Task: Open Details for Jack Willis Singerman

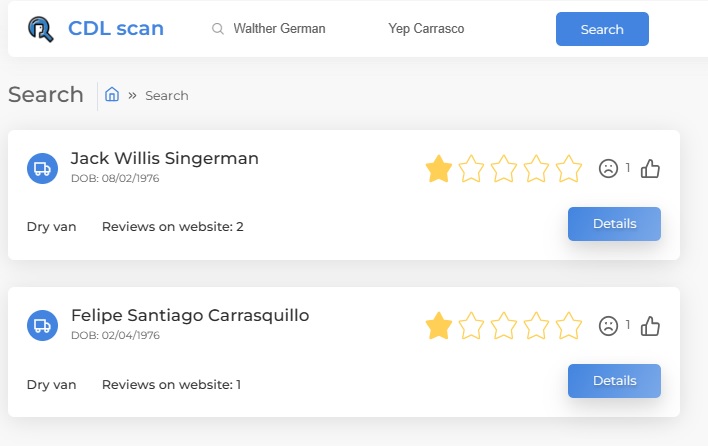Action: 614,224
